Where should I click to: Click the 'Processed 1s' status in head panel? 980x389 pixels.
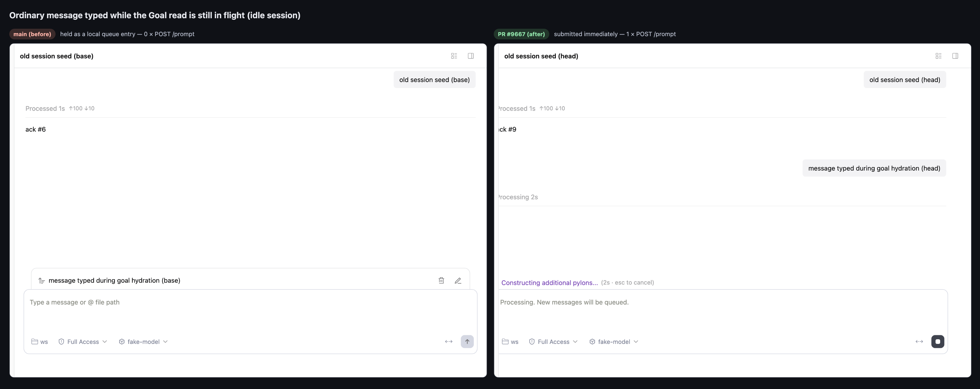(x=517, y=108)
